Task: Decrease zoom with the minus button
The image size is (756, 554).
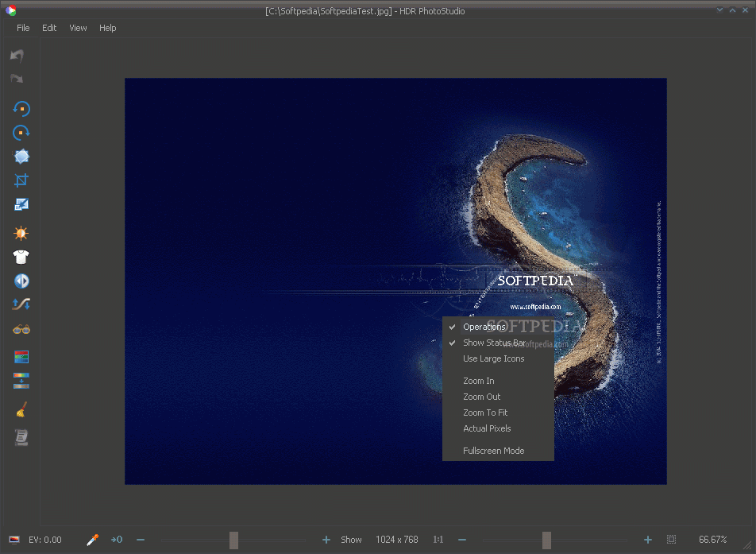Action: (462, 540)
